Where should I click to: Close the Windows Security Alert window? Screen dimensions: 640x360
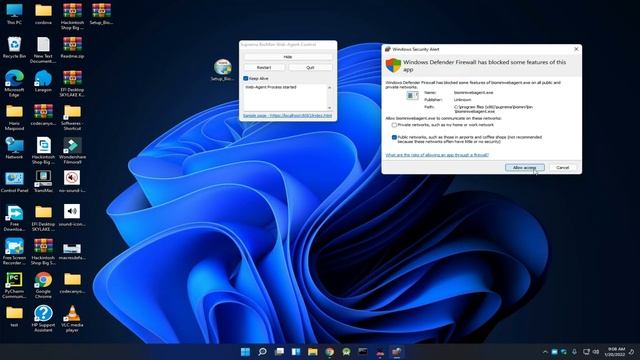coord(576,49)
